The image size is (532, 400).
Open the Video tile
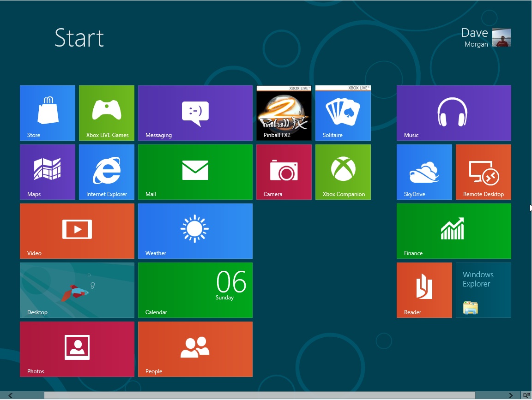(x=77, y=231)
